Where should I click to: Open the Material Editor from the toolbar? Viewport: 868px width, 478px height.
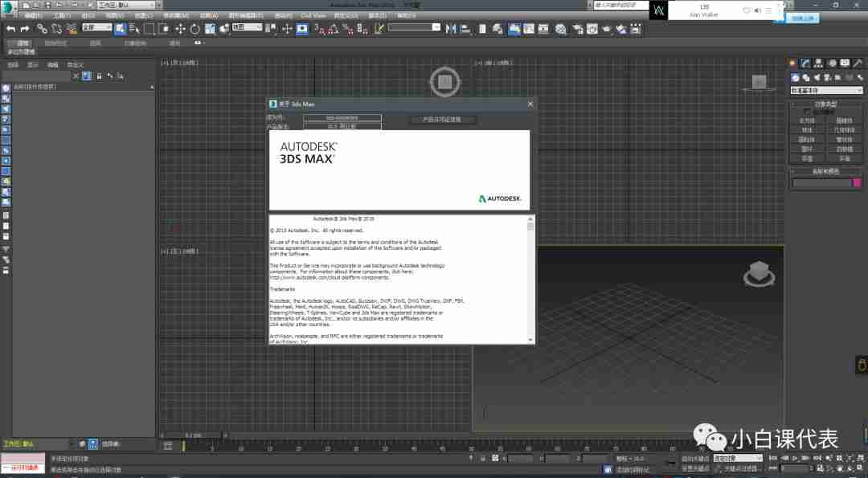[514, 30]
